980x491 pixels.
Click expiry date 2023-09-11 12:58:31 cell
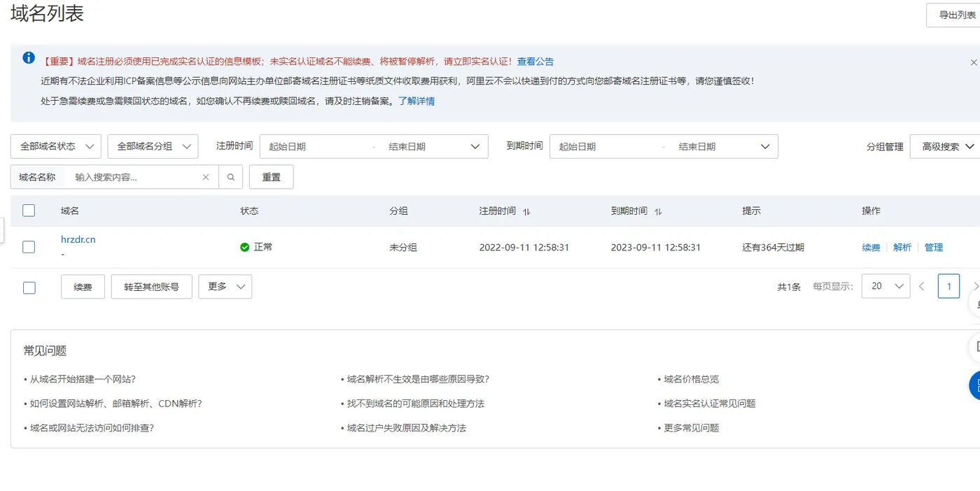point(656,248)
